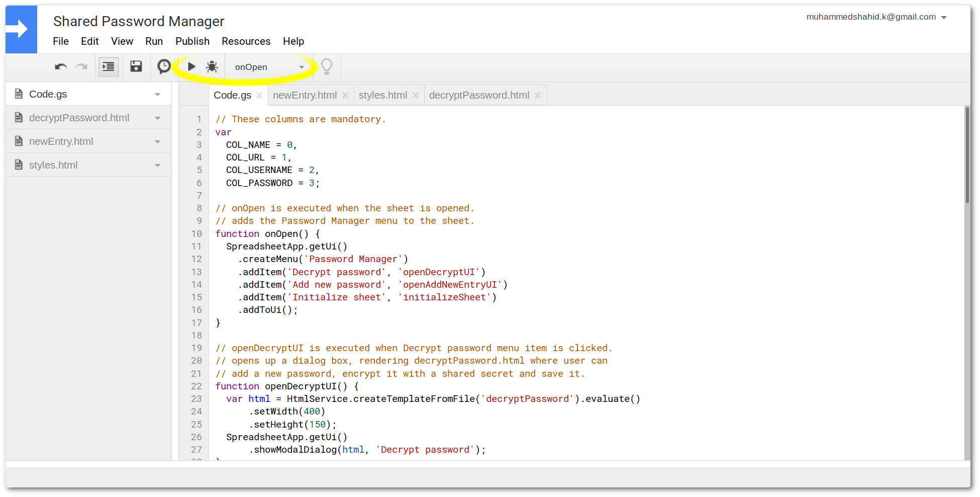The height and width of the screenshot is (497, 980).
Task: Click the decryptPassword.html file icon in sidebar
Action: [19, 118]
